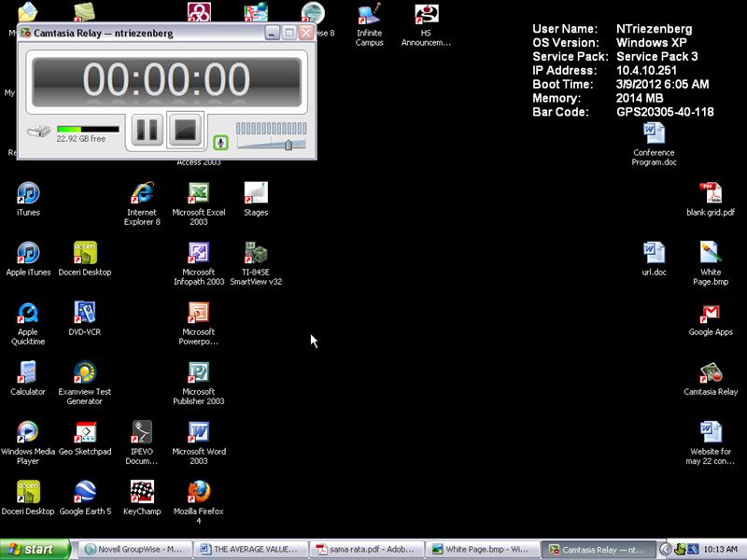Select the White Page.bmp desktop file

tap(711, 263)
